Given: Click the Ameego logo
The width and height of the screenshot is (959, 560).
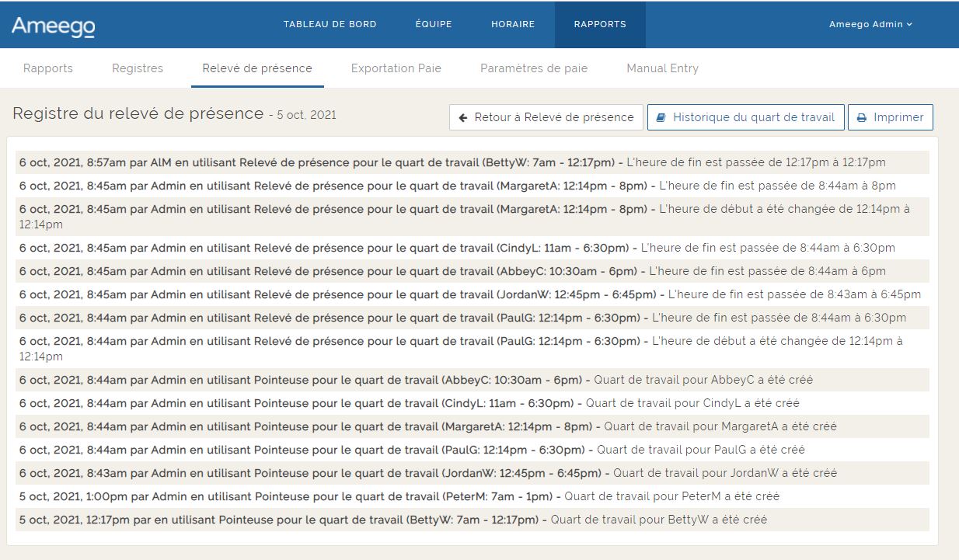Looking at the screenshot, I should pyautogui.click(x=53, y=26).
